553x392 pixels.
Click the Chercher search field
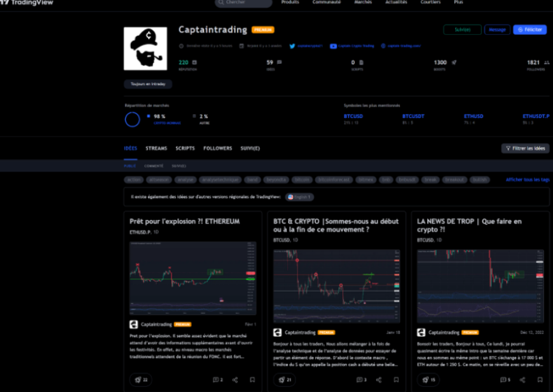pyautogui.click(x=244, y=3)
